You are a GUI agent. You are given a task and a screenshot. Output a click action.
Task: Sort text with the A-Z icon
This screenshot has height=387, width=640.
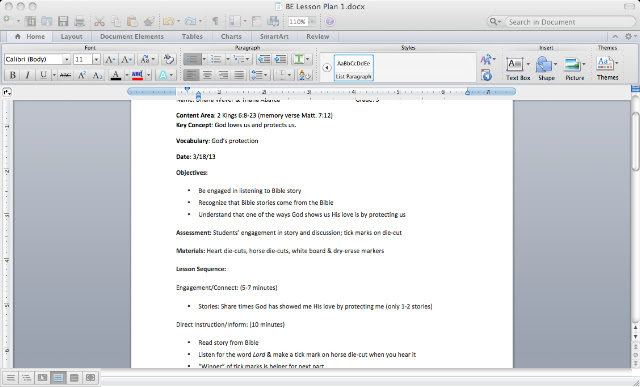[304, 75]
